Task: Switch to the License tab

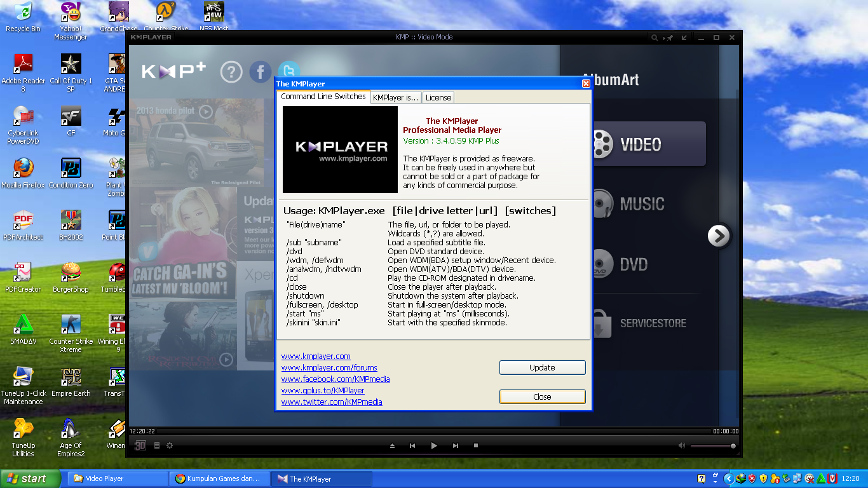Action: point(438,97)
